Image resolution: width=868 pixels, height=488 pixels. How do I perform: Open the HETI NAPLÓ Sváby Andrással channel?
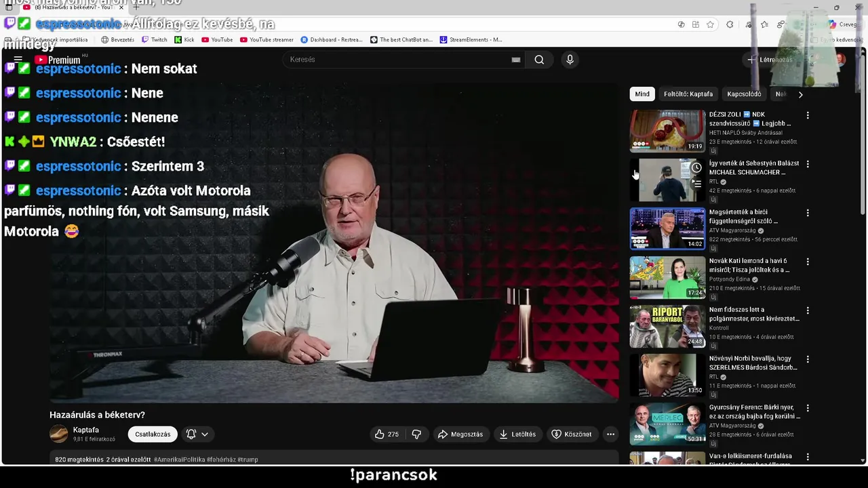click(x=745, y=133)
